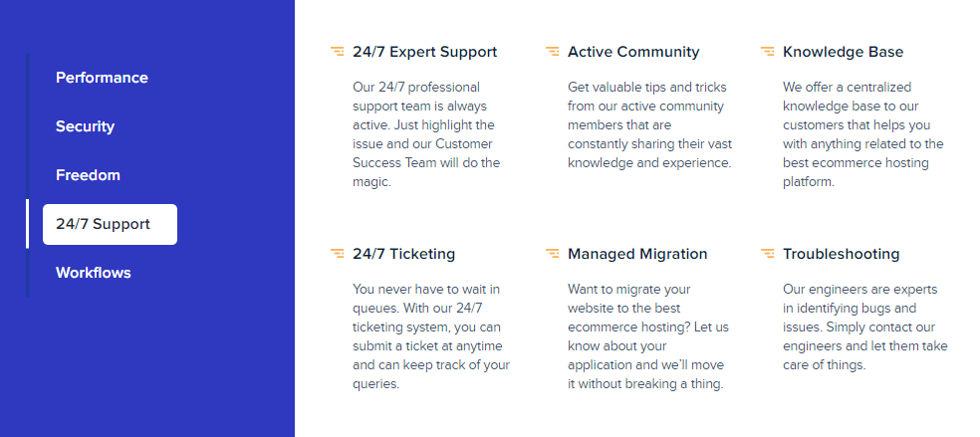Click the Customer Success Team description paragraph
This screenshot has height=437, width=980.
tap(426, 134)
